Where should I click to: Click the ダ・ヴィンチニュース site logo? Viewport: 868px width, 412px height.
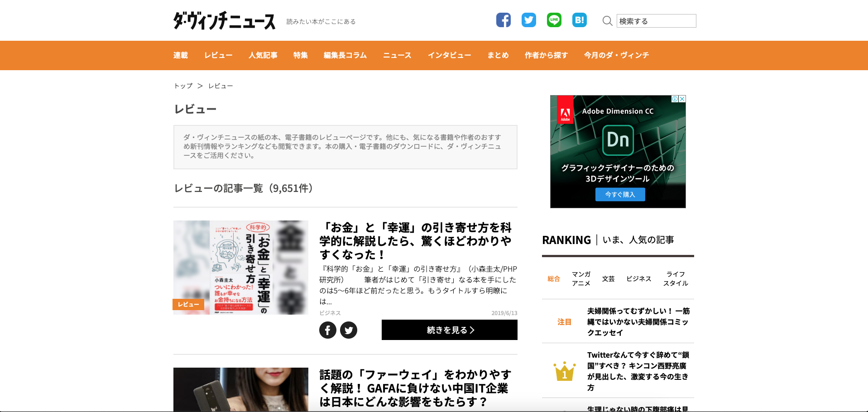(x=224, y=21)
